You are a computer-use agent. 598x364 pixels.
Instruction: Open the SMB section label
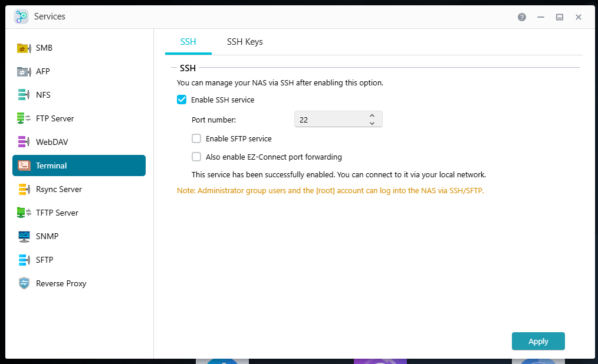(44, 48)
